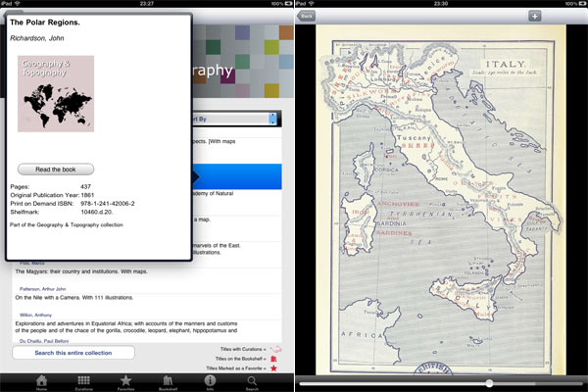The width and height of the screenshot is (588, 392).
Task: Open the Geography & Topography cover thumbnail
Action: tap(56, 94)
